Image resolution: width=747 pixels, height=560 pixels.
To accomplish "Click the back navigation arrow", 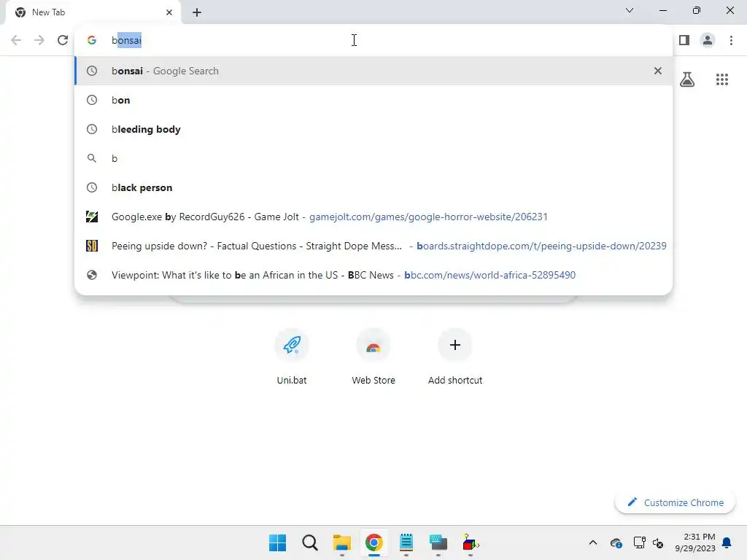I will coord(16,40).
